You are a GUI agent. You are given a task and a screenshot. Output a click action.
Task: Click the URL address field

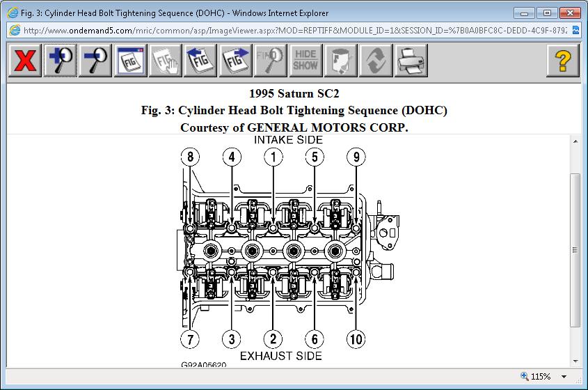[x=292, y=31]
